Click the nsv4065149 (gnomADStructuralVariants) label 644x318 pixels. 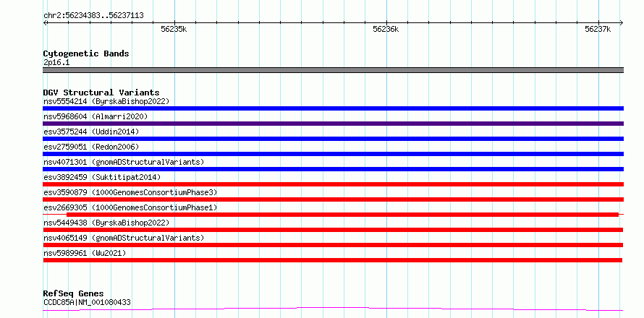coord(124,238)
